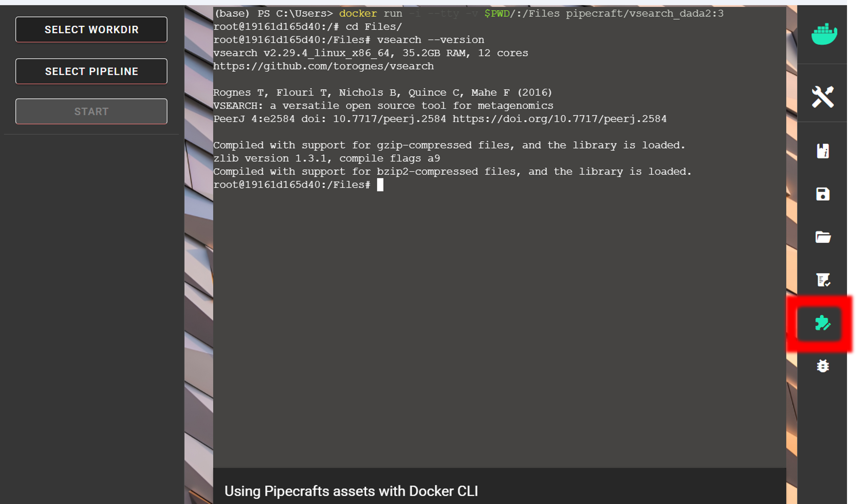Viewport: 856px width, 504px height.
Task: Click the SELECT WORKDIR button
Action: tap(91, 30)
